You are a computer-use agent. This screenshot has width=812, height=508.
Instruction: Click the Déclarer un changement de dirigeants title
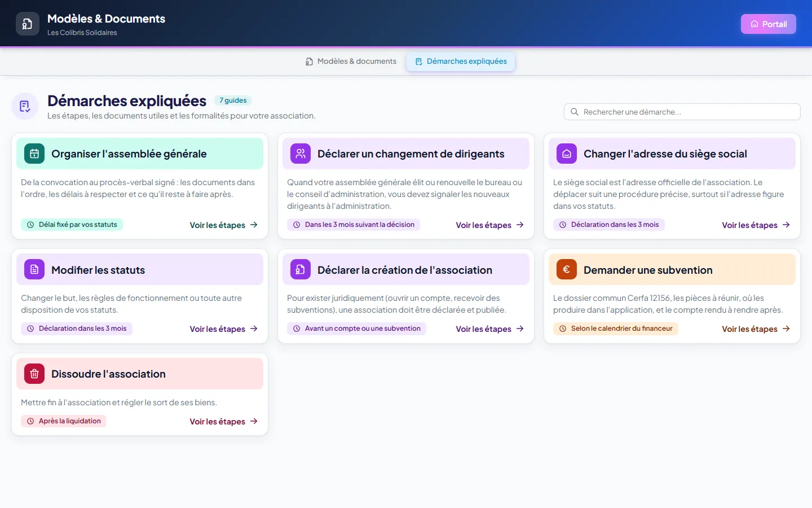(411, 154)
